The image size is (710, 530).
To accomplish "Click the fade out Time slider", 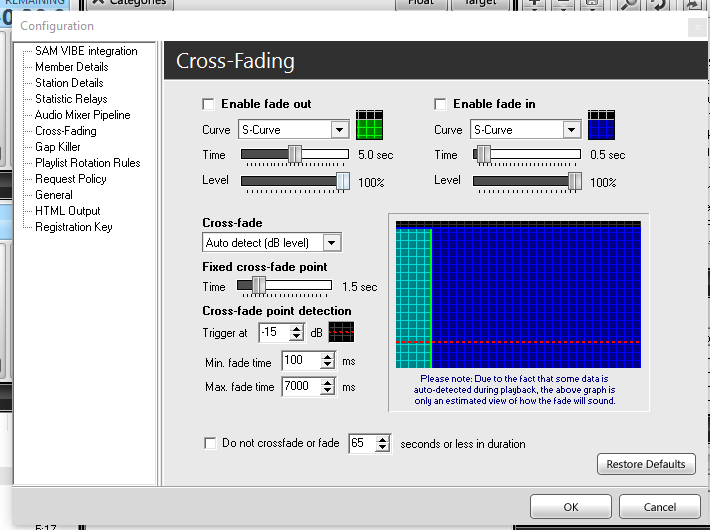I will [x=294, y=155].
